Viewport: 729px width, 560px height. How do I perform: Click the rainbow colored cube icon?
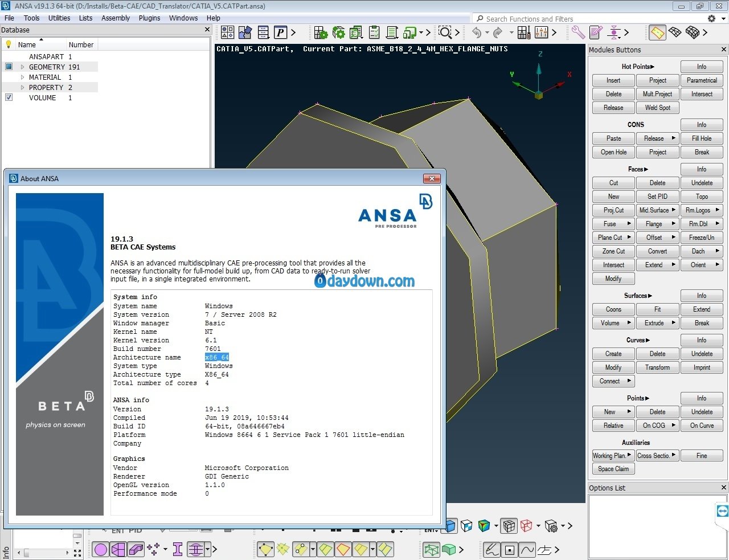pyautogui.click(x=484, y=526)
